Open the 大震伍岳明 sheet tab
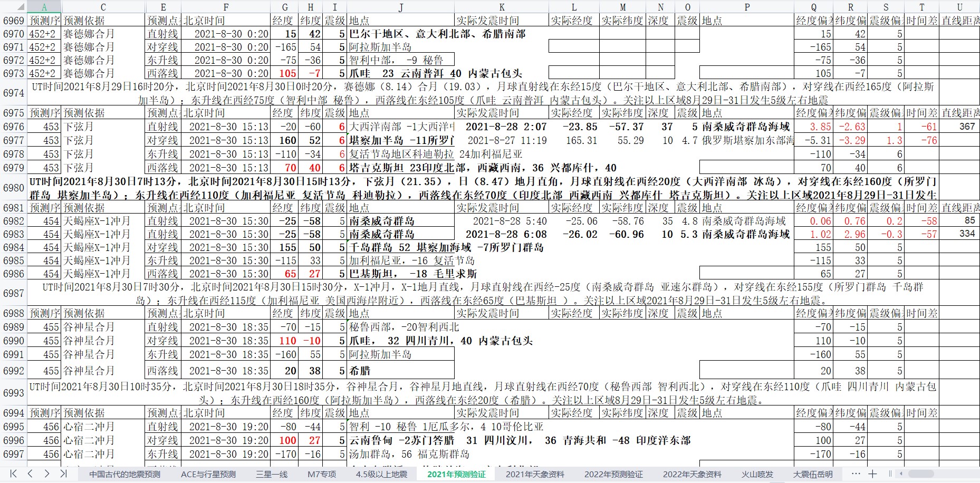 (813, 474)
